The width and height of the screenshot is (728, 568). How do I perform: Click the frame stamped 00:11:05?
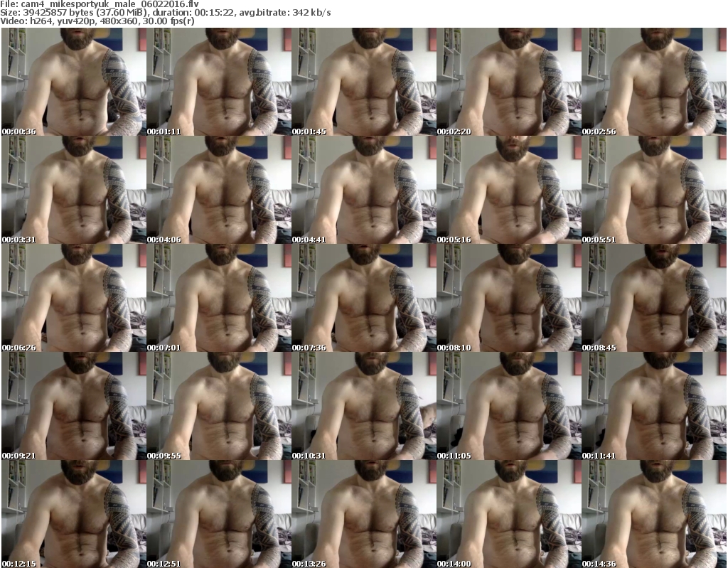click(x=509, y=407)
